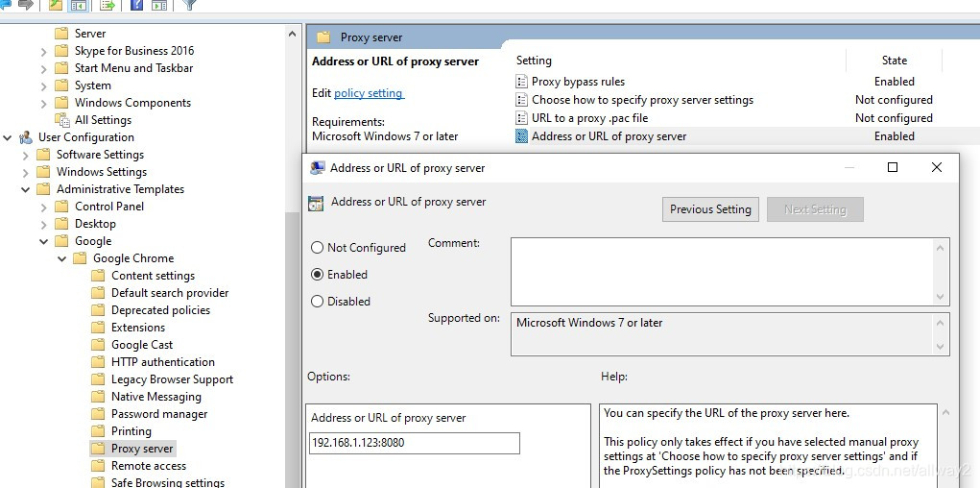Image resolution: width=980 pixels, height=488 pixels.
Task: Click the Native Messaging folder icon
Action: tap(98, 397)
